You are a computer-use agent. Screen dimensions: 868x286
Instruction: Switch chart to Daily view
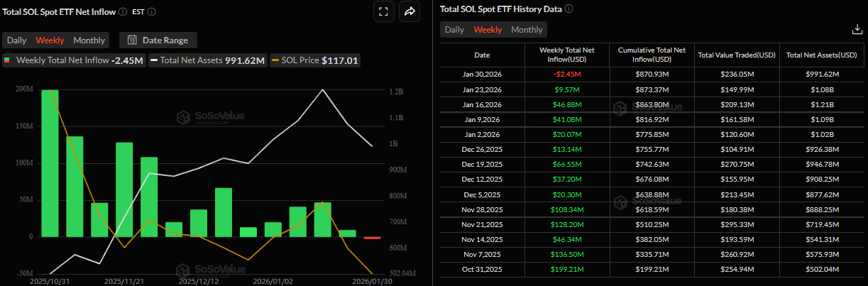tap(17, 40)
